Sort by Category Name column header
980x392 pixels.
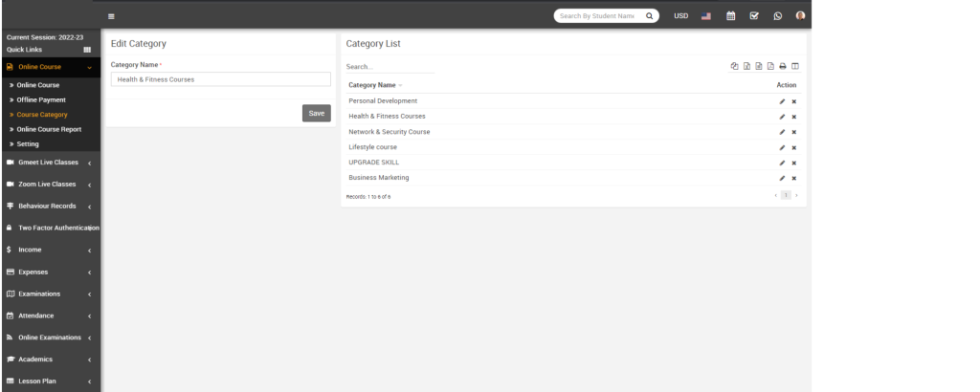[372, 85]
